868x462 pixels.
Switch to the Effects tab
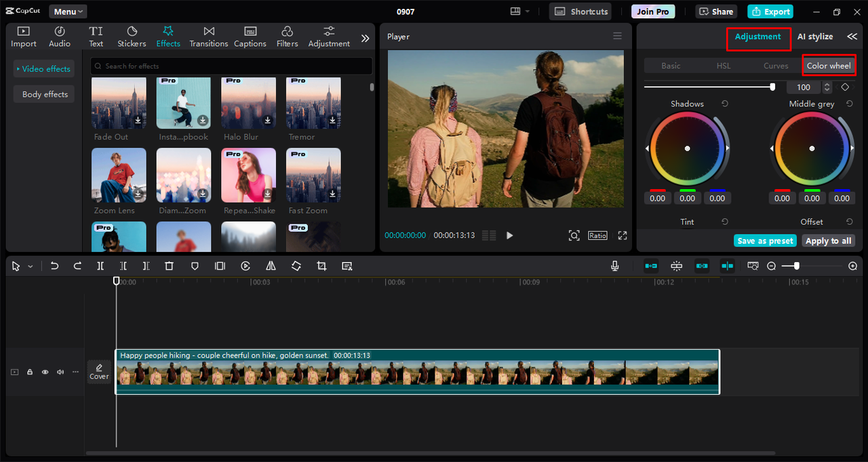pos(168,37)
